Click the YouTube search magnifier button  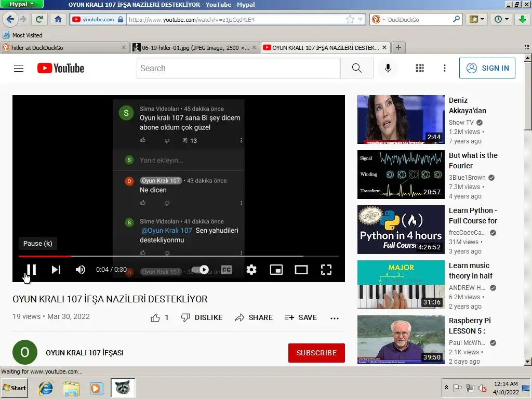tap(356, 68)
